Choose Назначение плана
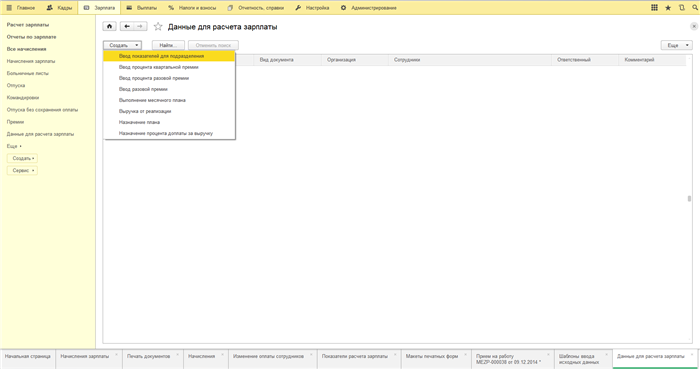 (x=169, y=122)
